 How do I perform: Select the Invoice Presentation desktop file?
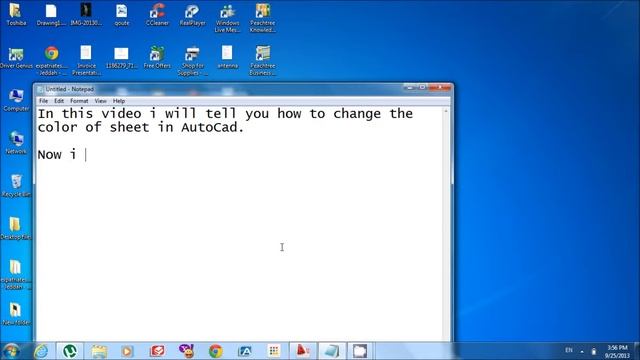[86, 60]
